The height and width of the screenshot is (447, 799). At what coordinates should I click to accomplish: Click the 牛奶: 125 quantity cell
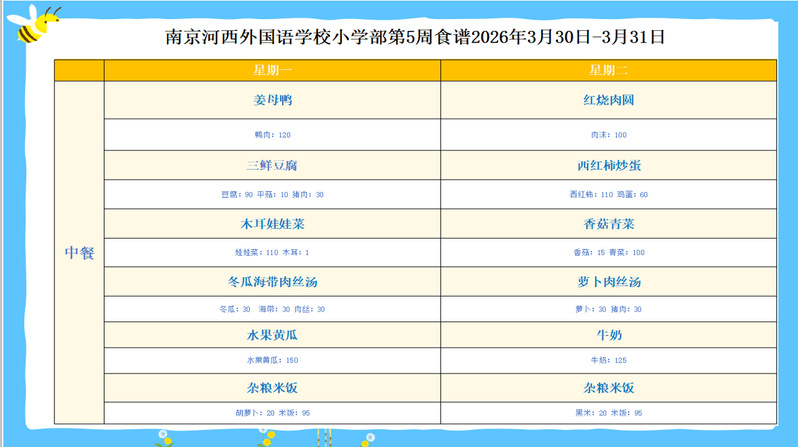click(x=608, y=360)
